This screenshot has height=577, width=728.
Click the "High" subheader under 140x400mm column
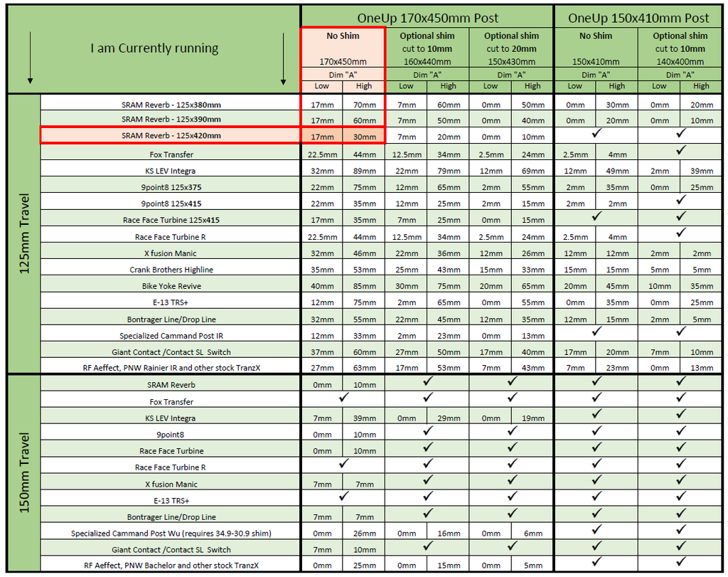coord(701,86)
